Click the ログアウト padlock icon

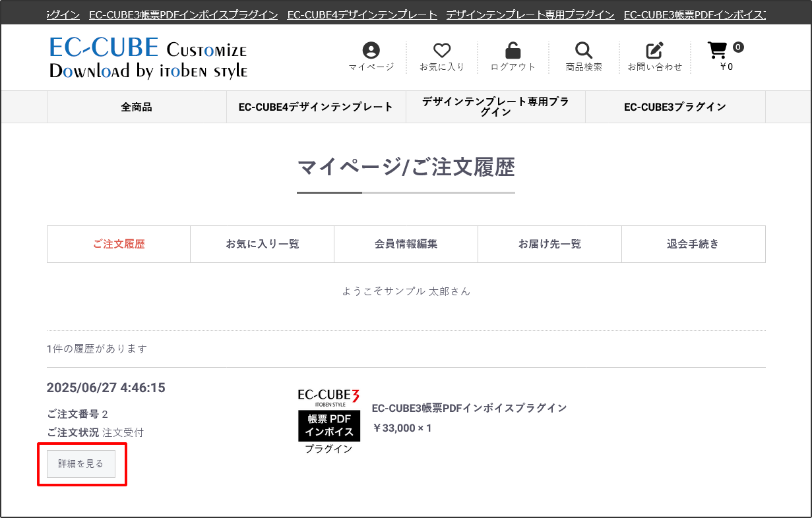(x=513, y=51)
